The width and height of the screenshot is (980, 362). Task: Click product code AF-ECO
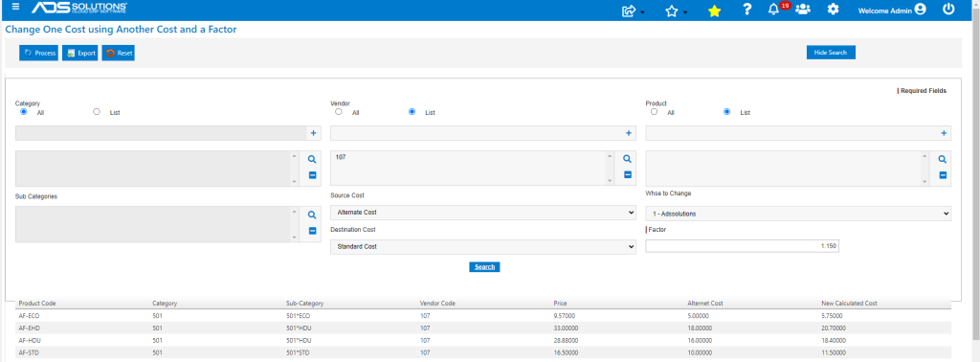tap(30, 316)
